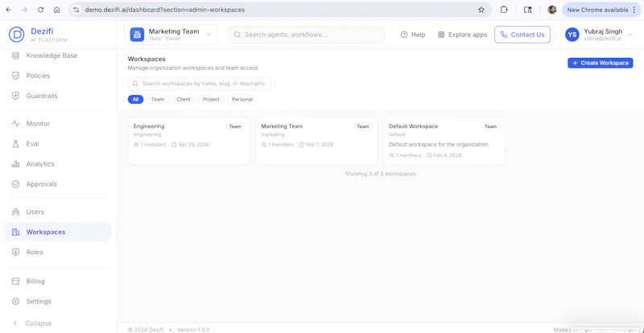Open the Engineering workspace card
Viewport: 644px width, 333px height.
click(189, 141)
